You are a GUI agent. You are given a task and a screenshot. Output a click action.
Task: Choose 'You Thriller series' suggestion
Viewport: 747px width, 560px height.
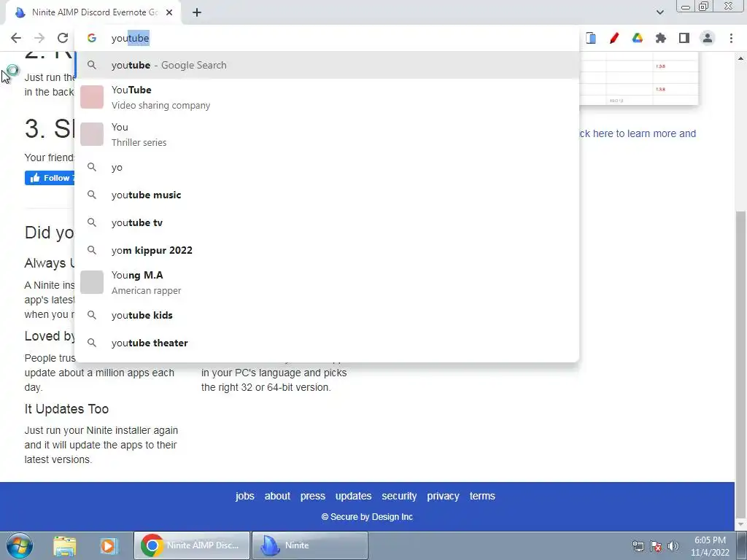[328, 134]
